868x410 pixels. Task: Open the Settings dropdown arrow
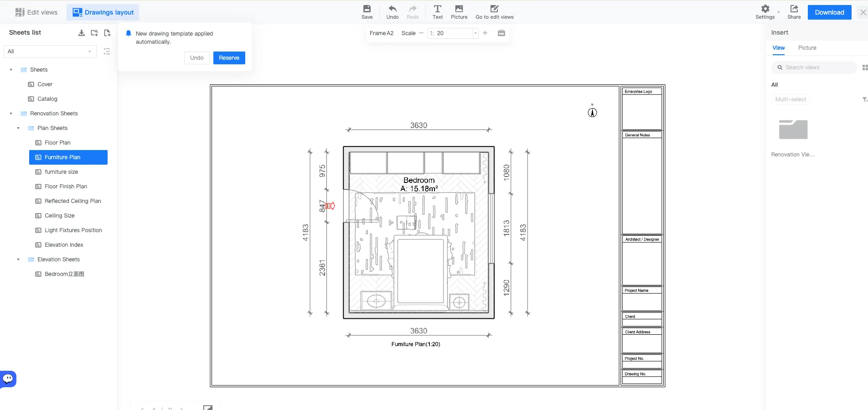pyautogui.click(x=779, y=12)
